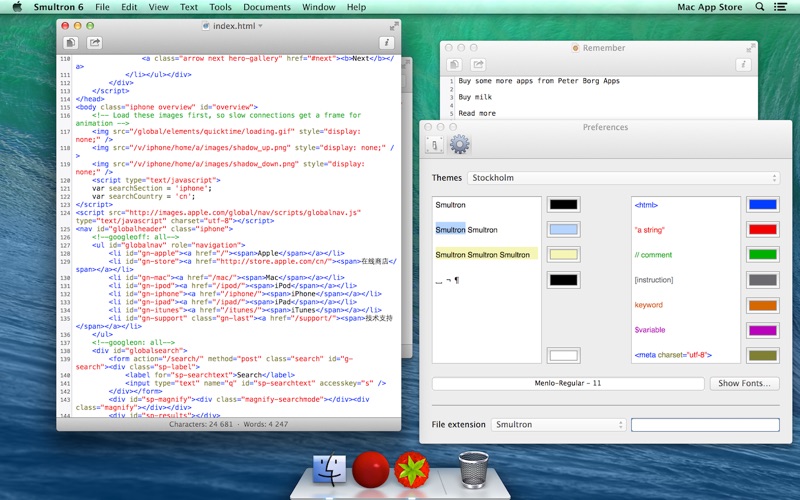Open the Text menu
This screenshot has height=500, width=800.
pos(188,7)
